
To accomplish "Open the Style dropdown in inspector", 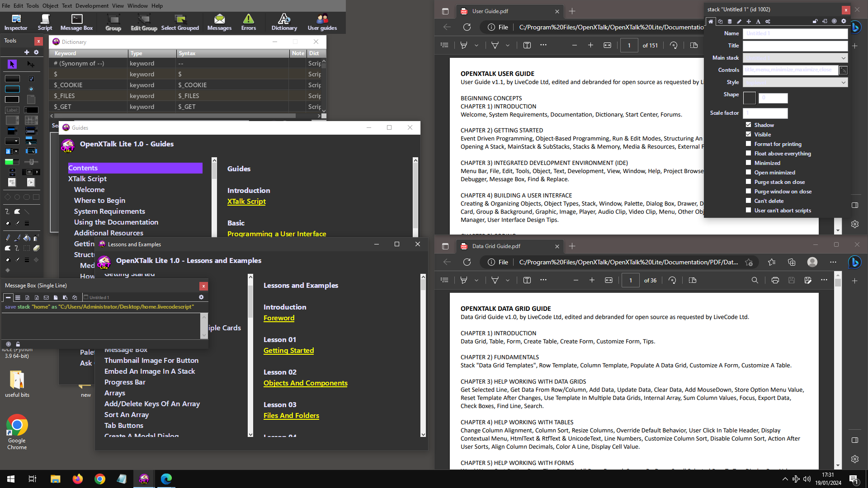I will pyautogui.click(x=796, y=82).
